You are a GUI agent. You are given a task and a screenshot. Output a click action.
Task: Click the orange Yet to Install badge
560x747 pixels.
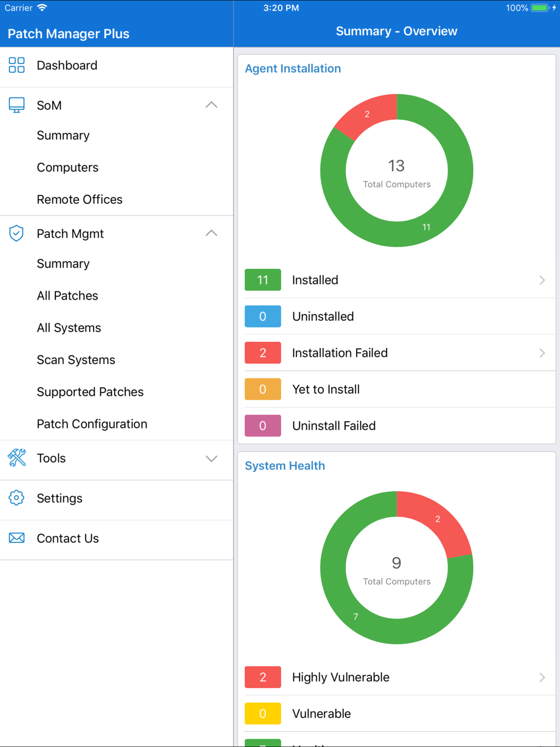(263, 389)
